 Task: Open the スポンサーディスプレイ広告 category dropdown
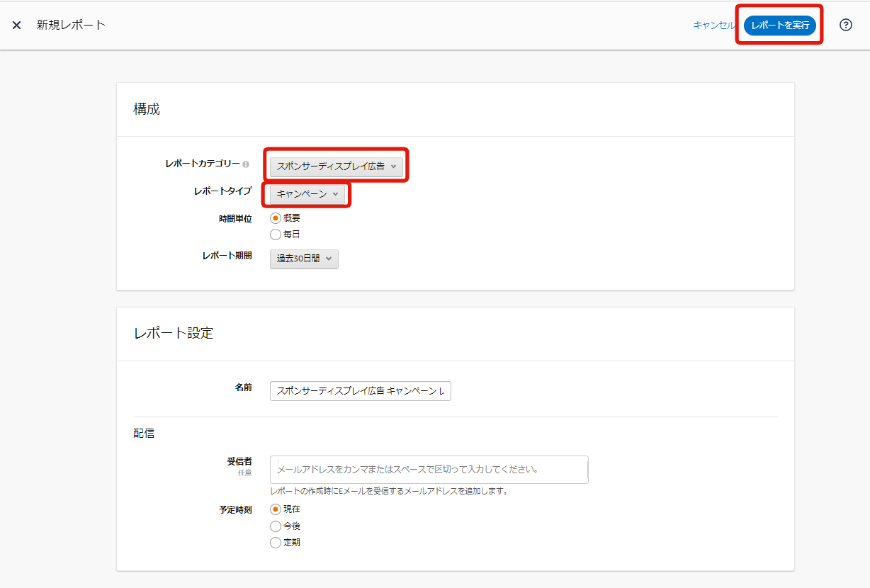(x=336, y=166)
